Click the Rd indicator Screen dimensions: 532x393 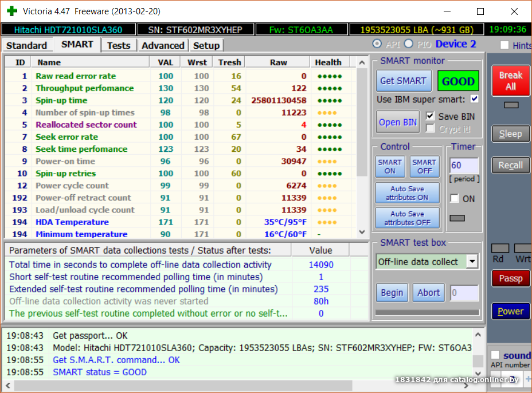pyautogui.click(x=500, y=248)
